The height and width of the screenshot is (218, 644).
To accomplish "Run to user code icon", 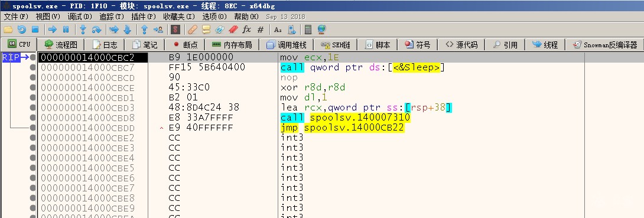I will pyautogui.click(x=158, y=30).
